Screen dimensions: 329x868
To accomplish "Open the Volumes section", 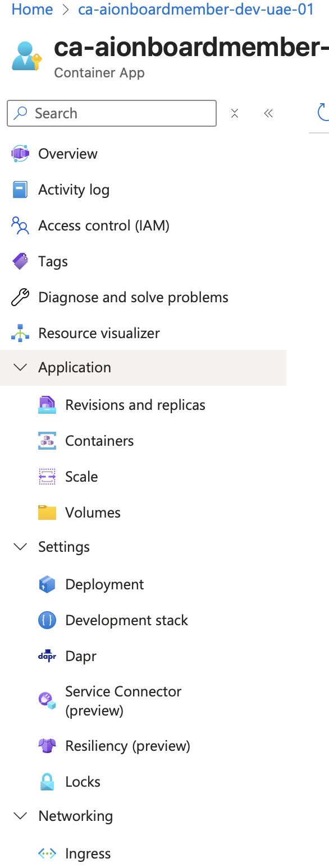I will [93, 512].
